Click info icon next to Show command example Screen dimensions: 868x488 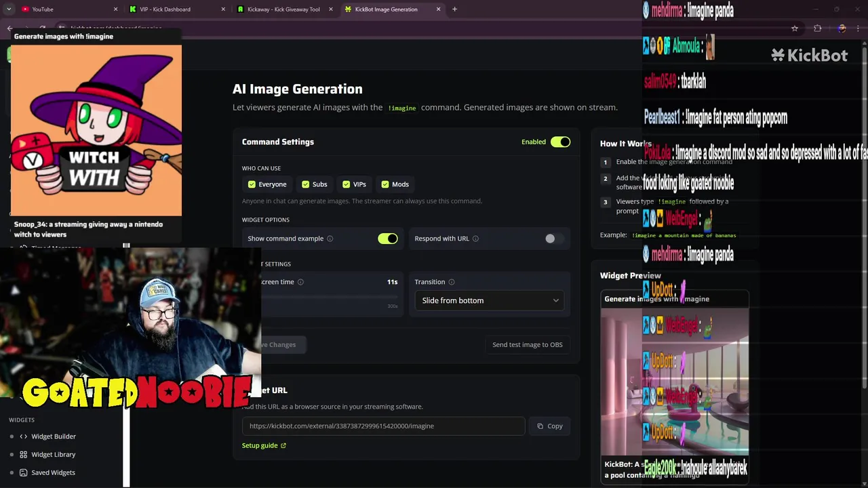[330, 239]
